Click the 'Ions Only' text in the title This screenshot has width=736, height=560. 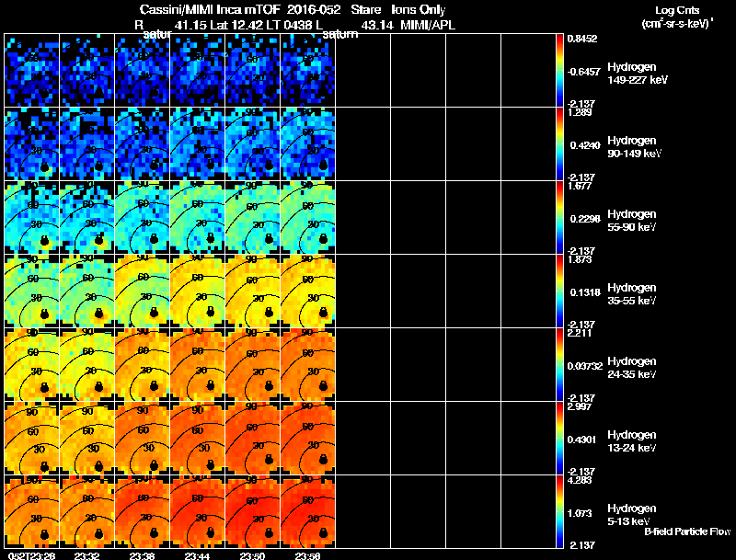(x=419, y=10)
